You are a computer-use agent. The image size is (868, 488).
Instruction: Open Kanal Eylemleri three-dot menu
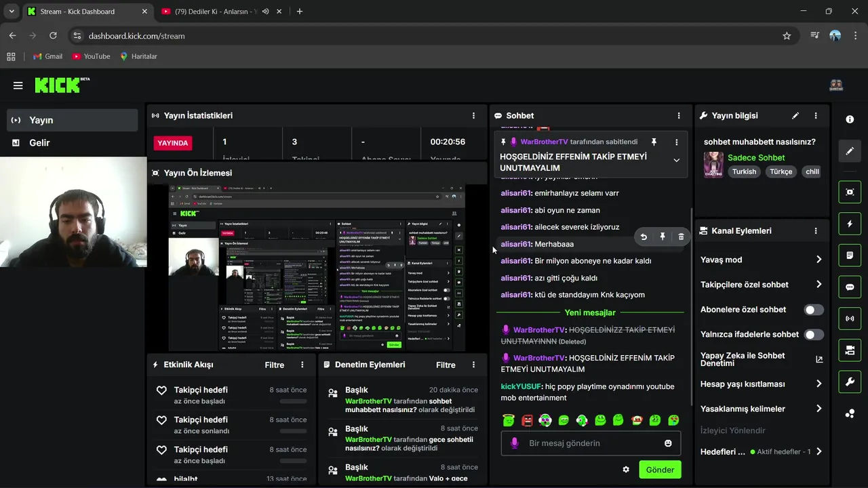coord(816,231)
